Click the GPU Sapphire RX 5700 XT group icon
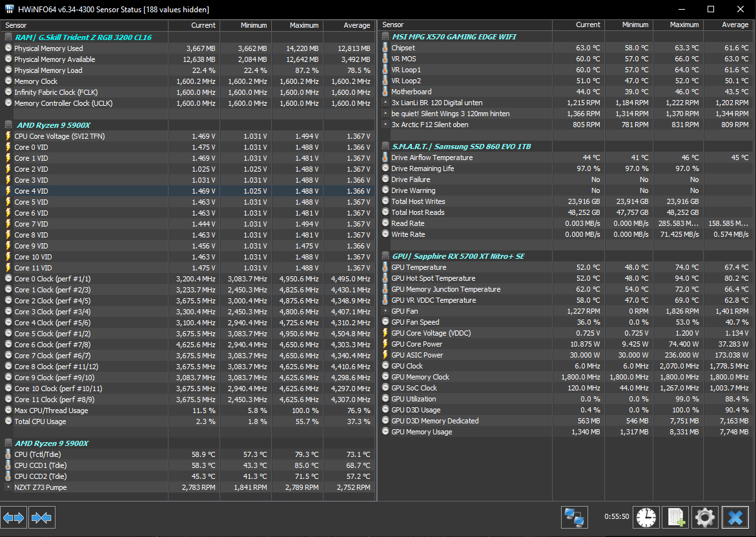 coord(385,256)
